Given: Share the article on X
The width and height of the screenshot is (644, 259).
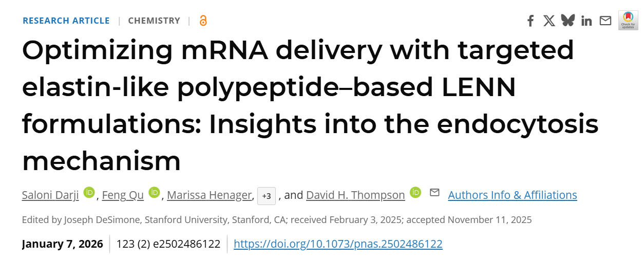Looking at the screenshot, I should (549, 21).
